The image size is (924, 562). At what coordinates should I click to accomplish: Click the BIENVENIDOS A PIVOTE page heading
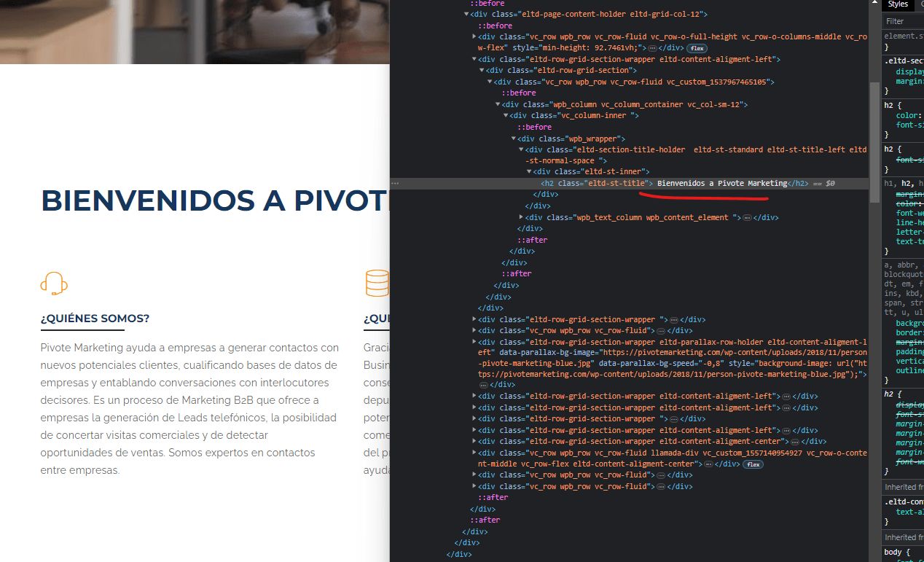pos(216,200)
